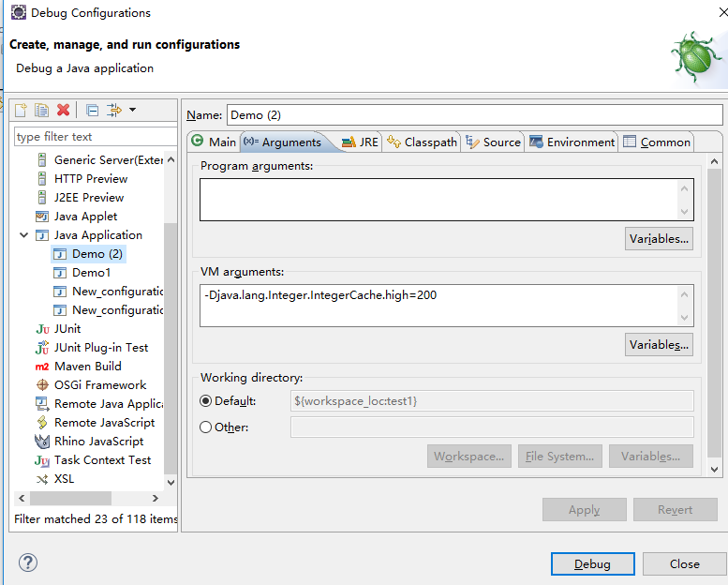
Task: Click the horizontal scrollbar thumb under the tree
Action: tap(70, 498)
